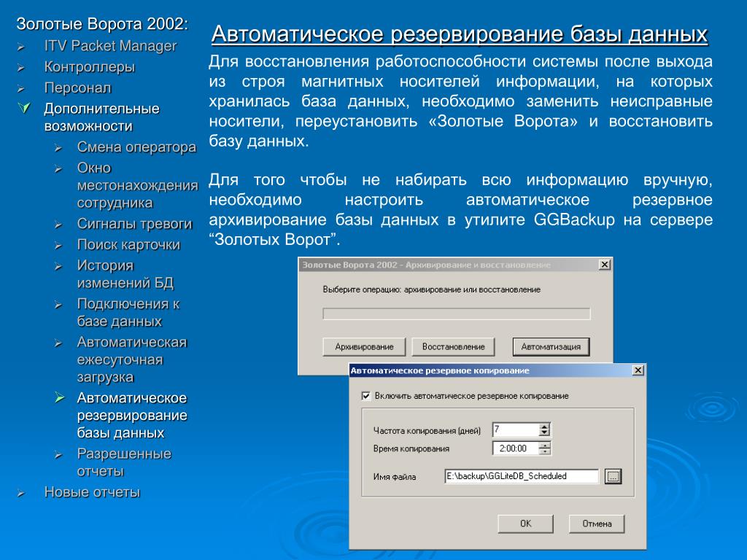The height and width of the screenshot is (560, 747).
Task: Select Дополнительные возможности in sidebar
Action: pyautogui.click(x=101, y=117)
